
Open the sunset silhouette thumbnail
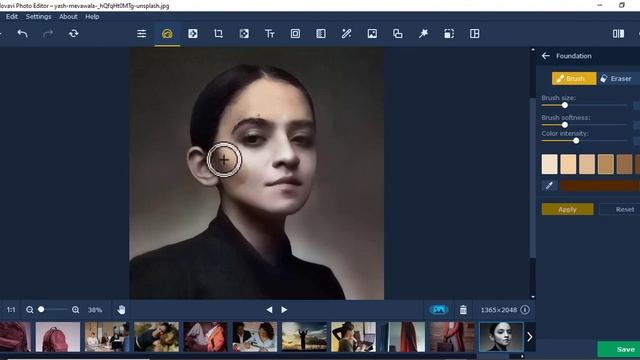[x=304, y=337]
